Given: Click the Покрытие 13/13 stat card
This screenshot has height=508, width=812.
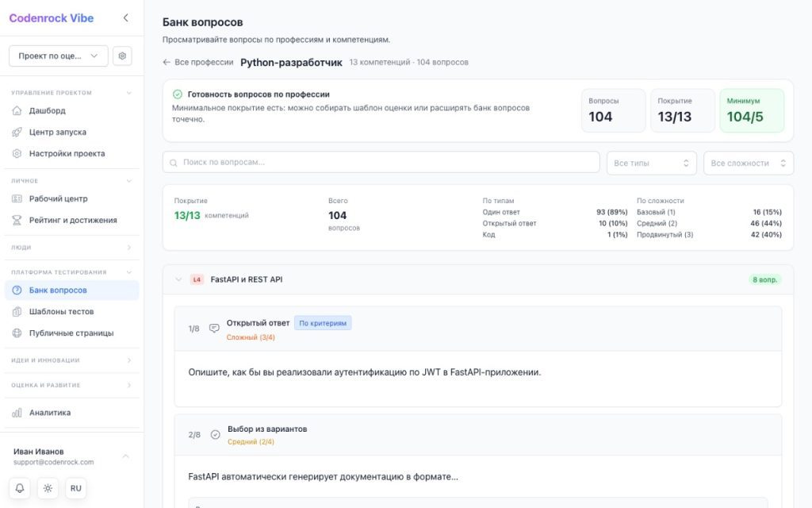Looking at the screenshot, I should pos(683,110).
